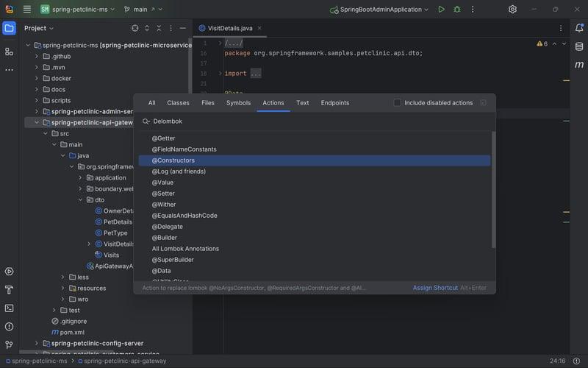Open Project panel options menu

tap(171, 28)
